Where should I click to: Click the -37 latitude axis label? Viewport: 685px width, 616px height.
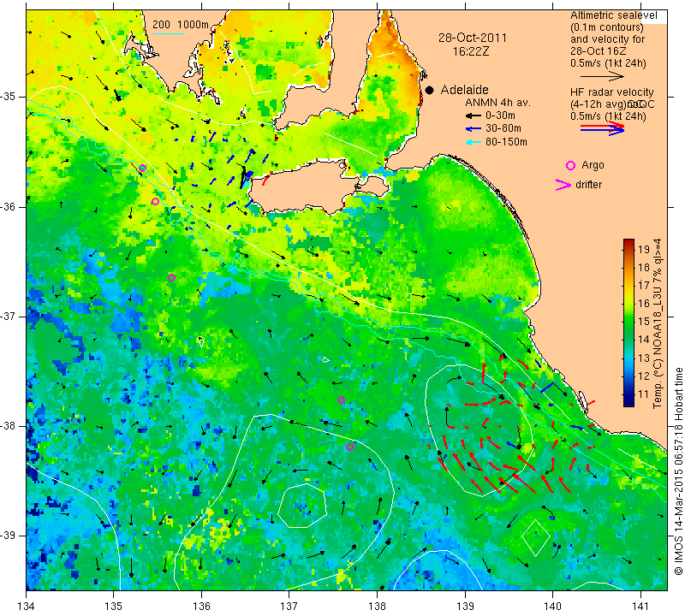click(9, 316)
